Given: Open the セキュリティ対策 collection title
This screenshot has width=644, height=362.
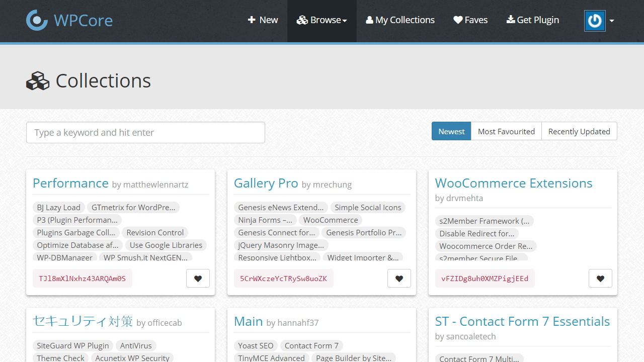Looking at the screenshot, I should [x=83, y=321].
